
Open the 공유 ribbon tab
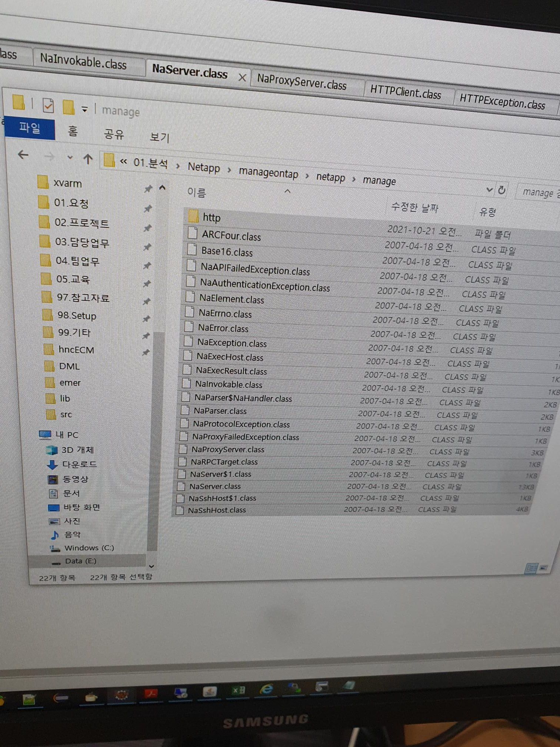[114, 134]
